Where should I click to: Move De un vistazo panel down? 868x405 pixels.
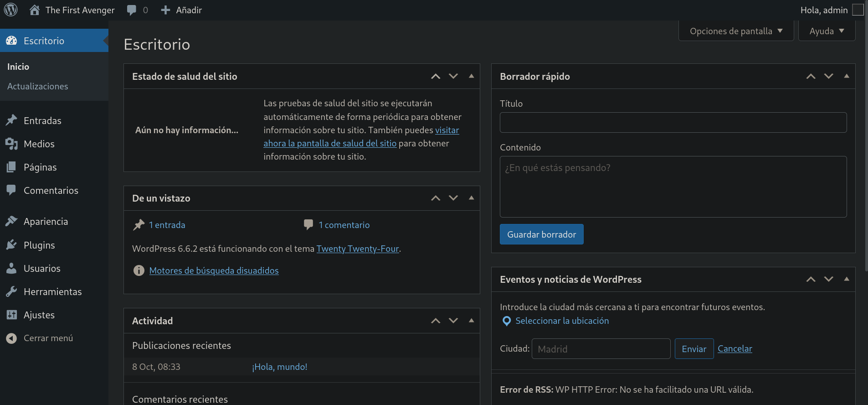(x=453, y=198)
